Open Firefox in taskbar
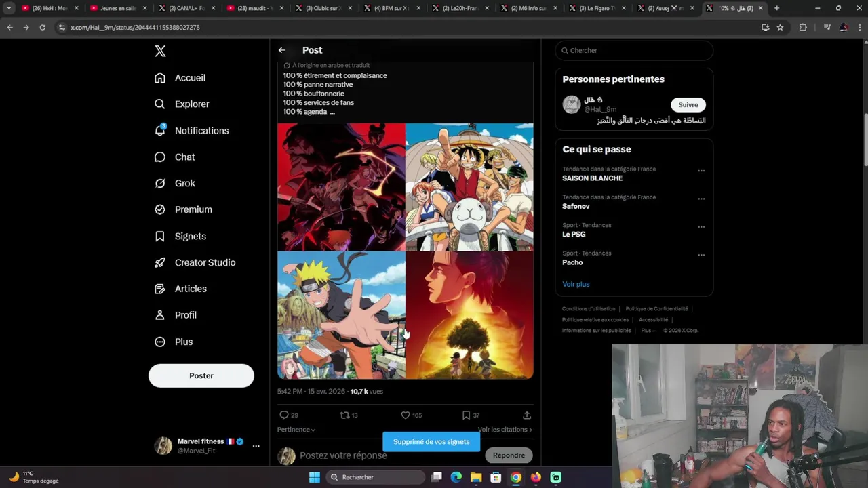The width and height of the screenshot is (868, 488). [x=536, y=477]
